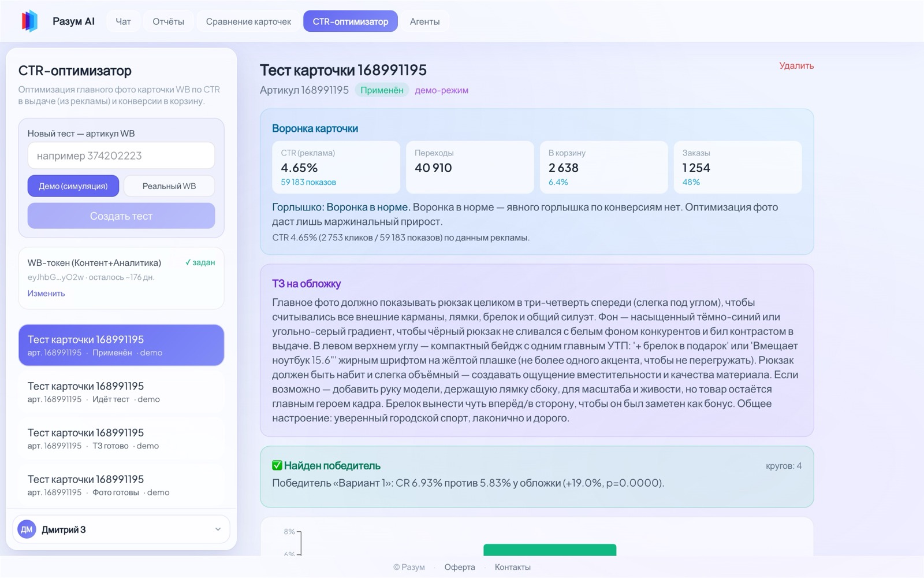Click the green checkmark icon near Найден победитель
924x578 pixels.
click(x=277, y=465)
